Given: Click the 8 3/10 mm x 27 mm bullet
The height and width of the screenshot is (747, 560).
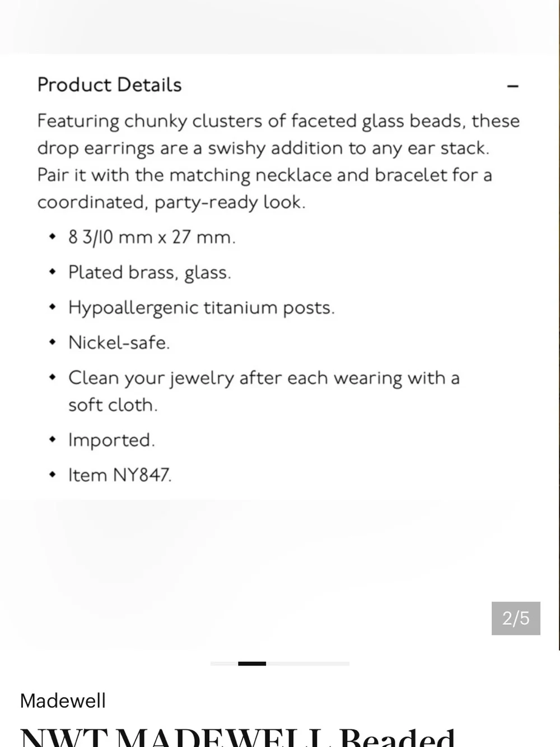Looking at the screenshot, I should click(x=151, y=237).
